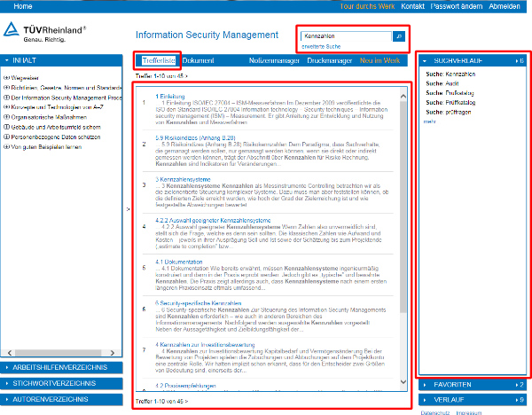Expand the STICHWORTVERZEICHNIS panel
The height and width of the screenshot is (415, 532).
tap(61, 383)
